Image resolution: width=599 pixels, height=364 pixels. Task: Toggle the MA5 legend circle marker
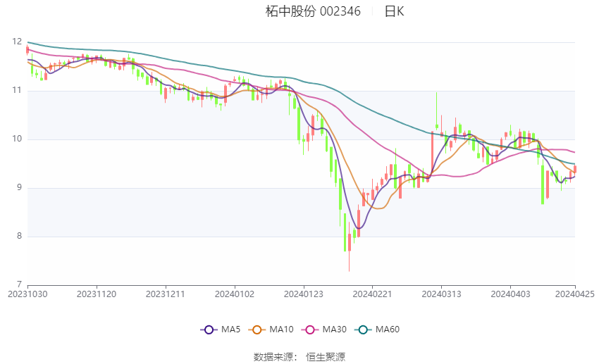click(x=208, y=330)
